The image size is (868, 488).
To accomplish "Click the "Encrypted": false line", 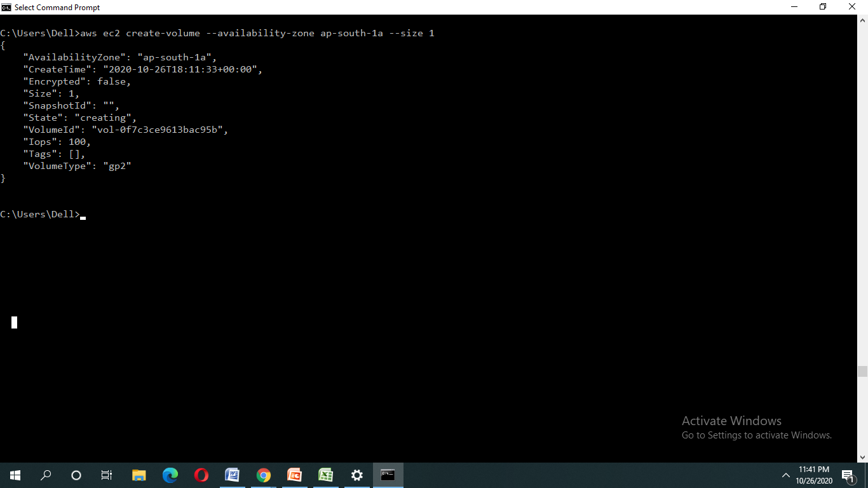I will coord(77,81).
